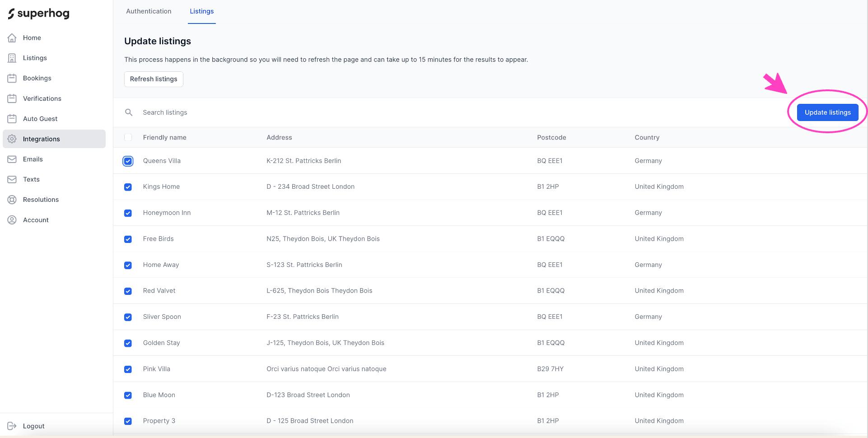The height and width of the screenshot is (438, 868).
Task: Click the Sliver Spoon listing name
Action: (x=162, y=317)
